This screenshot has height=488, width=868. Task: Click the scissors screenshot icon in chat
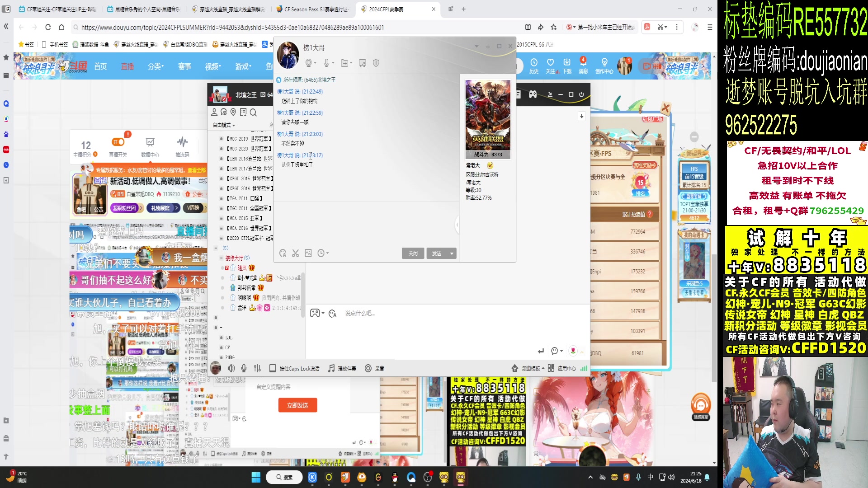pyautogui.click(x=295, y=253)
